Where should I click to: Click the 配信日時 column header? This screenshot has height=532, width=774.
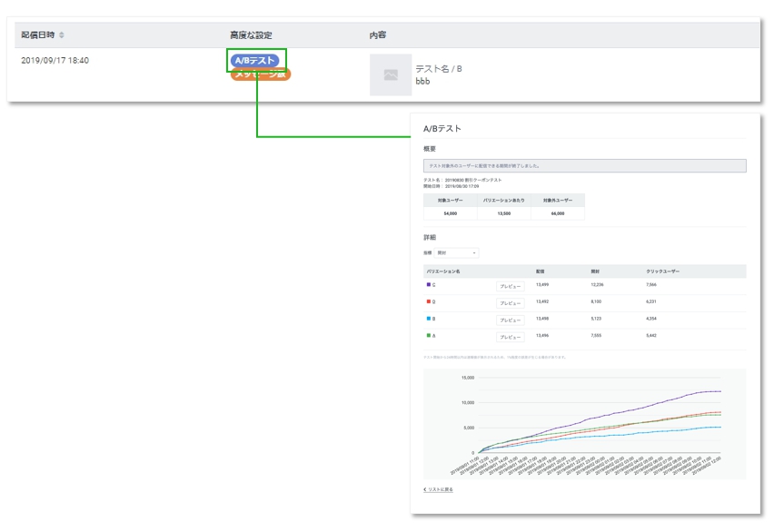click(38, 34)
